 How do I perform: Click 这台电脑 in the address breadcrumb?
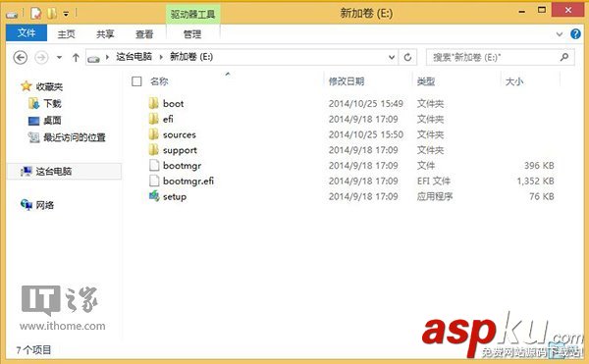pos(134,57)
